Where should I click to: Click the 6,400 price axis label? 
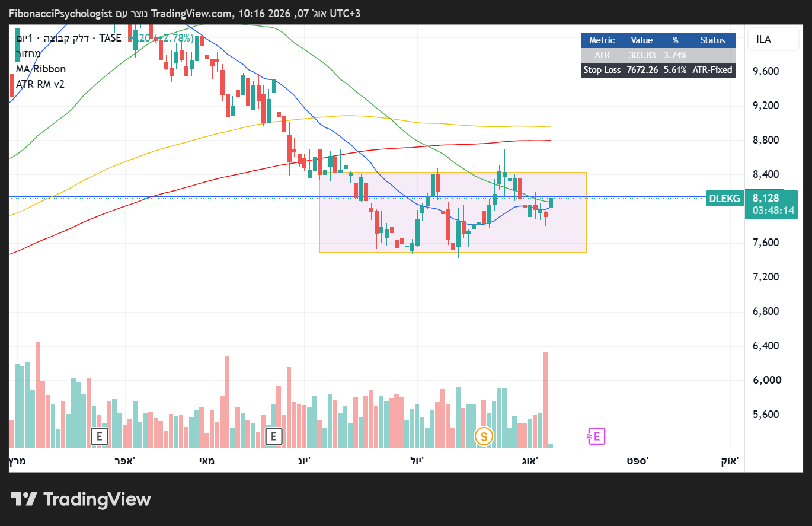[765, 346]
